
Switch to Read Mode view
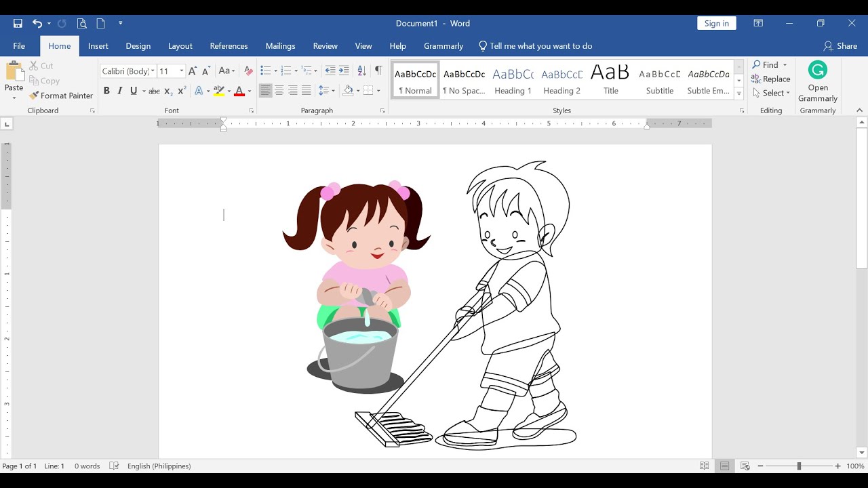point(705,466)
